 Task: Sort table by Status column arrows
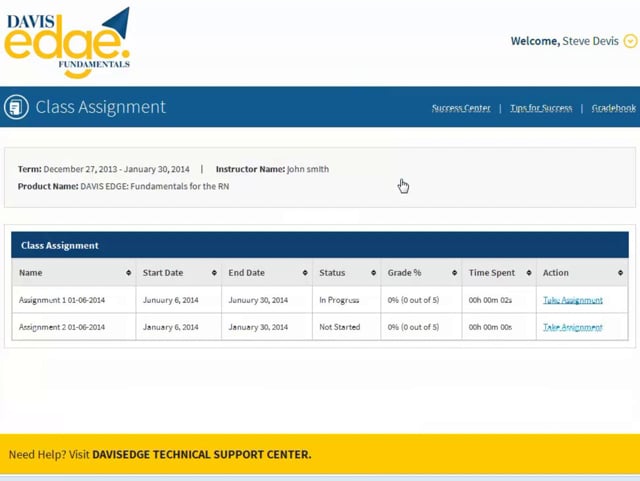coord(373,273)
